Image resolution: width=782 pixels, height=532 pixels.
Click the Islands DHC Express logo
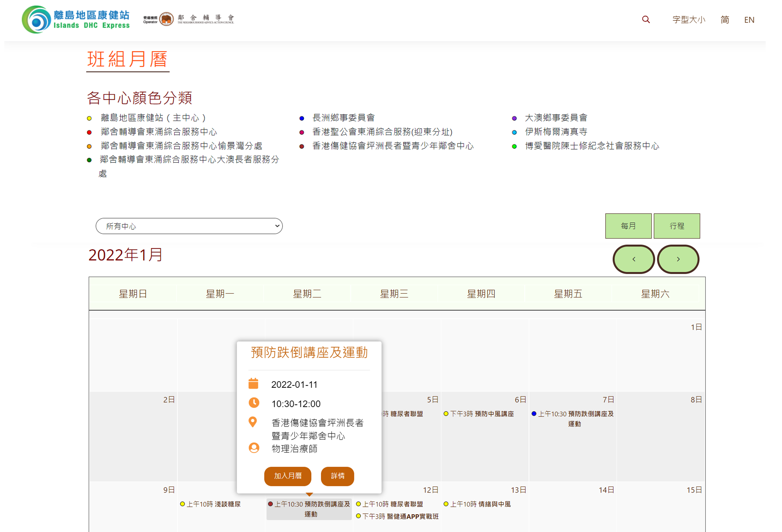click(76, 20)
